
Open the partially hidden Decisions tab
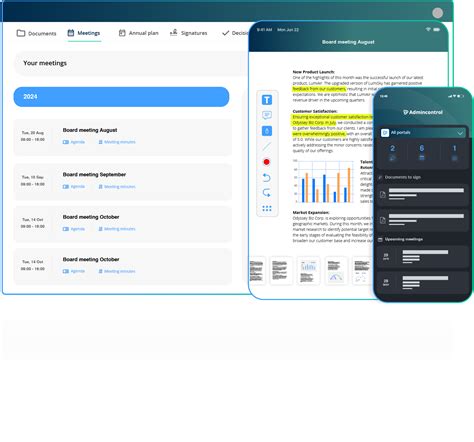pos(235,33)
